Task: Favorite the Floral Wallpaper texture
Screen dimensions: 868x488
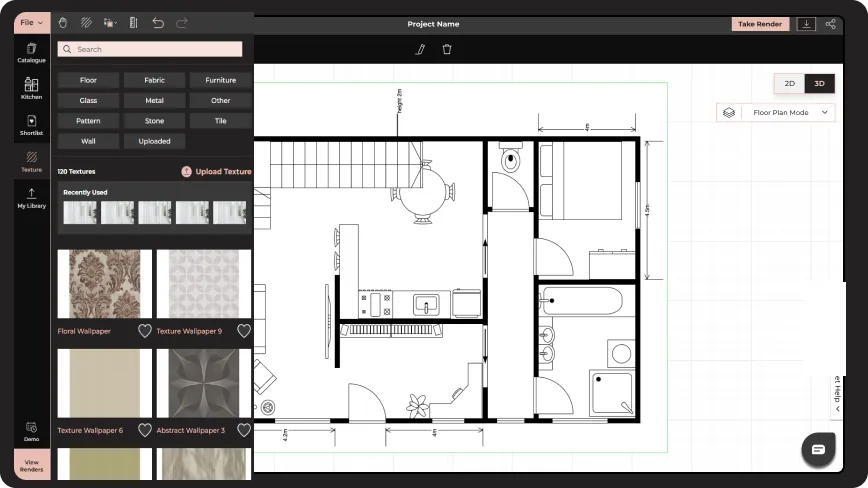Action: click(144, 331)
